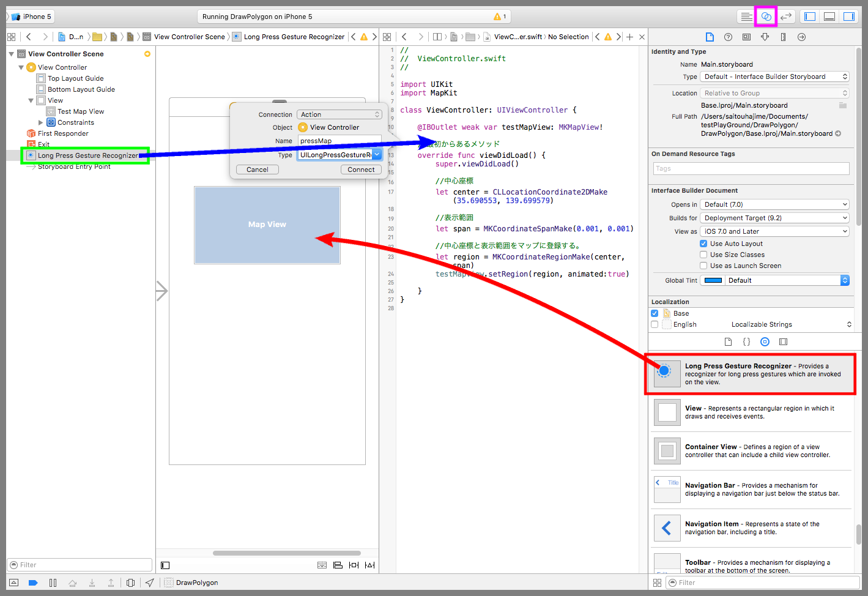Open Resolve Auto Layout Issues tool
The image size is (868, 596).
(x=369, y=565)
